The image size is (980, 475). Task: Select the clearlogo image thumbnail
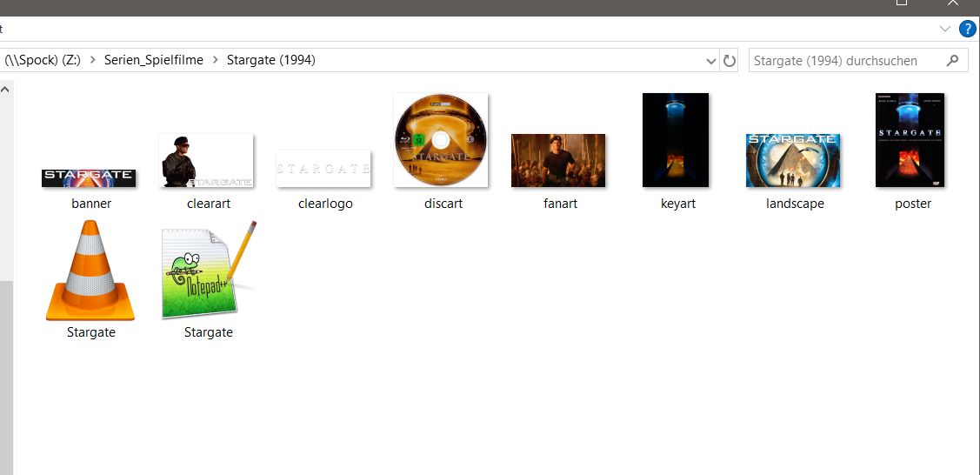coord(323,169)
